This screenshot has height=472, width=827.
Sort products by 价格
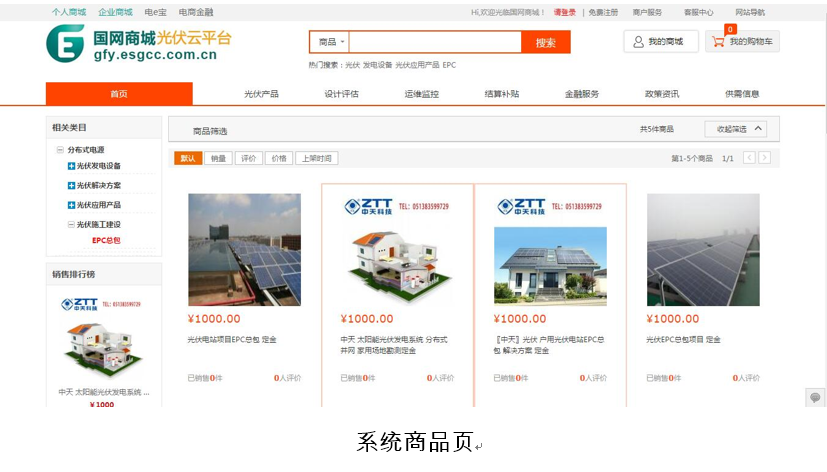click(x=279, y=158)
